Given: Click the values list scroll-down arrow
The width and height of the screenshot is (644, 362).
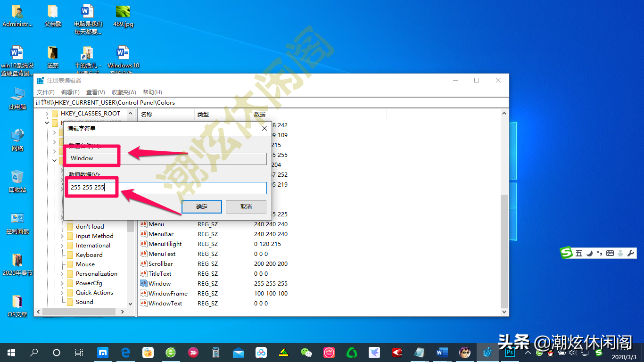Looking at the screenshot, I should pyautogui.click(x=504, y=312).
